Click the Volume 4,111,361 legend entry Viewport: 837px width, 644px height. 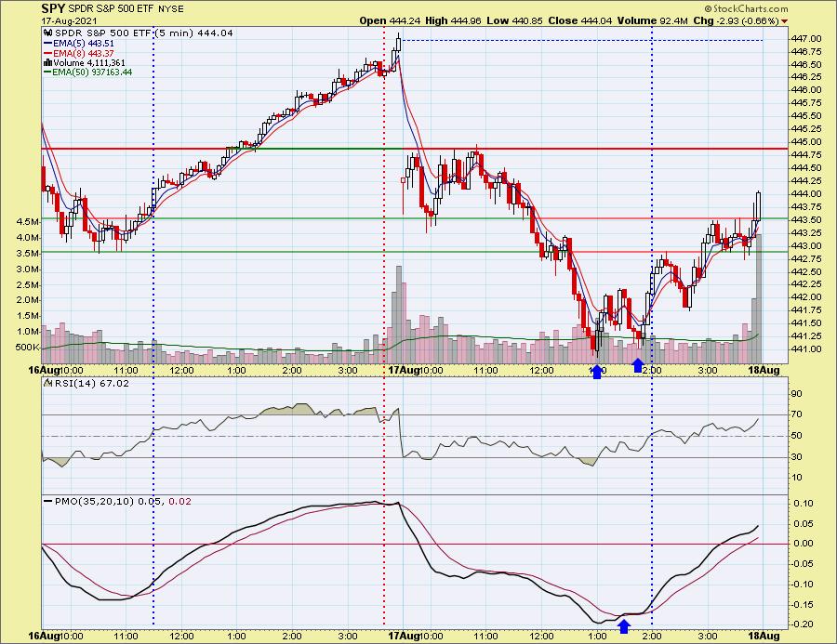coord(85,62)
